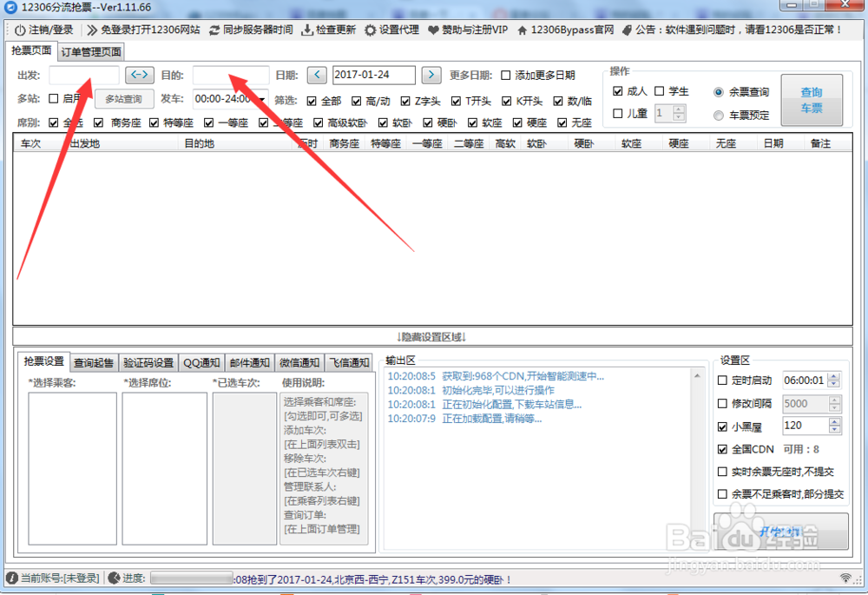Open the 验证码设置 tab
Viewport: 868px width, 595px height.
pos(148,363)
